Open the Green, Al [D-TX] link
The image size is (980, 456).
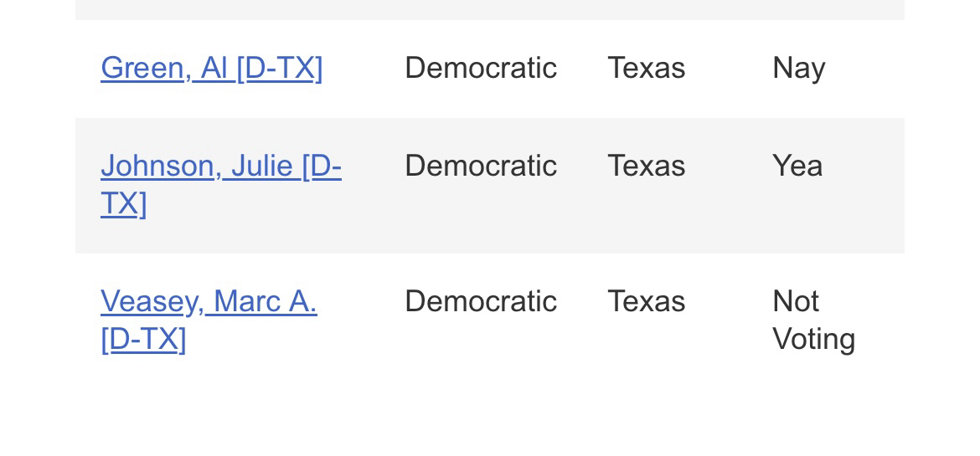(211, 68)
